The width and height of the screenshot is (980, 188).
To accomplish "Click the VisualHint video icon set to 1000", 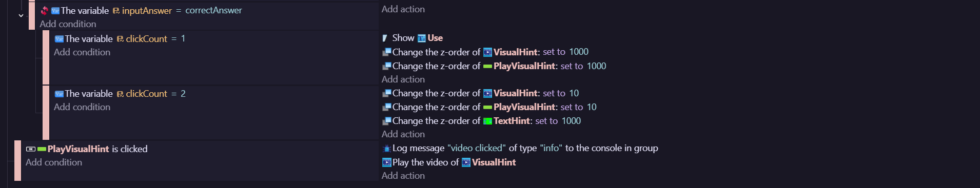I will (488, 52).
